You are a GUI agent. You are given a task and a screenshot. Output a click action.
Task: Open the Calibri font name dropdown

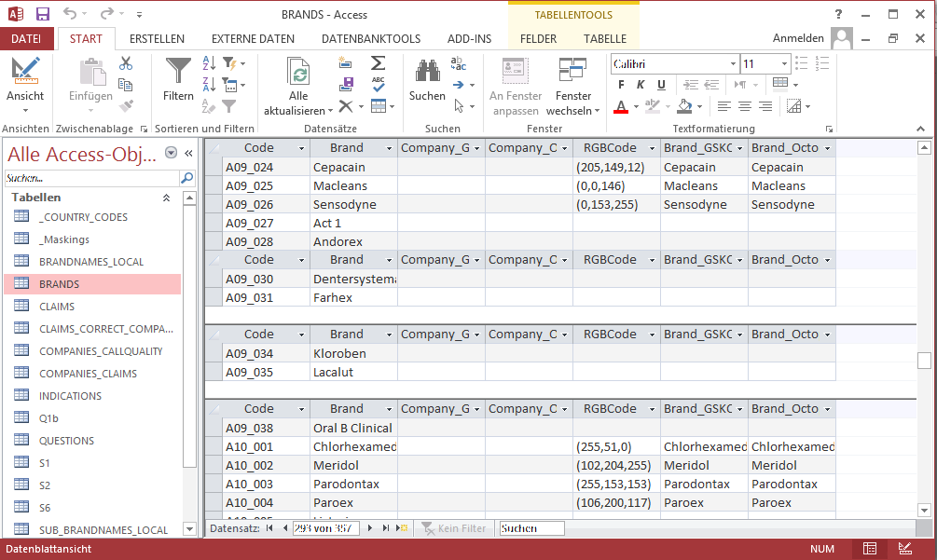733,64
